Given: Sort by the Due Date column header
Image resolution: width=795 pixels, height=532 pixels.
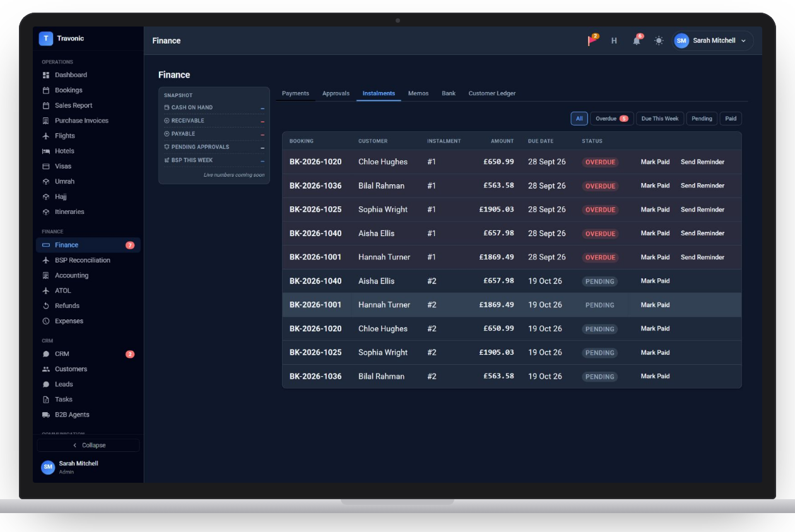Looking at the screenshot, I should click(541, 141).
